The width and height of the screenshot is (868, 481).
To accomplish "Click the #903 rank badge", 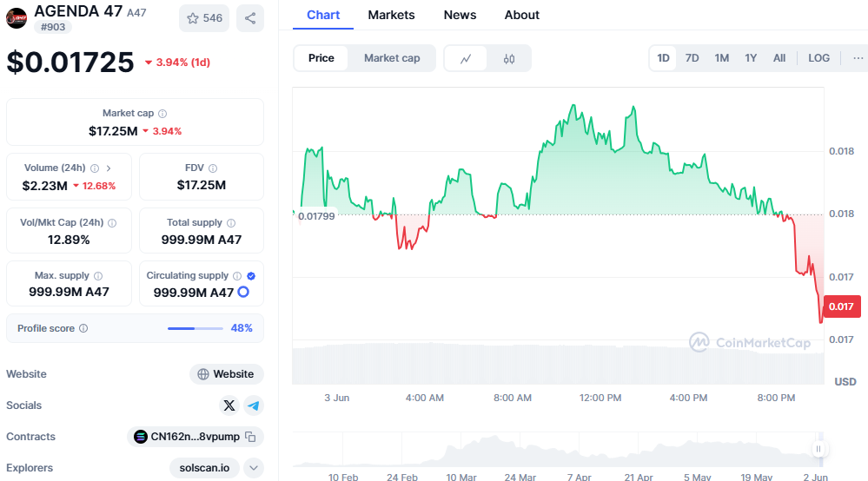I will (x=53, y=27).
